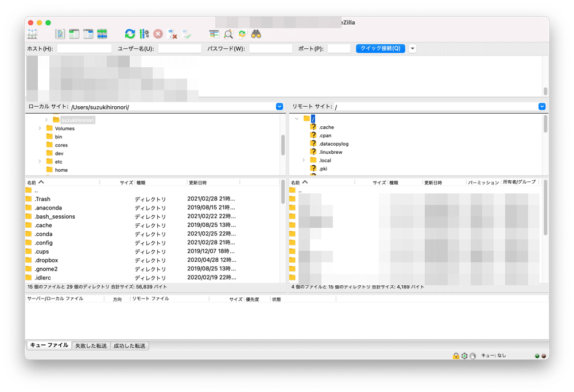Expand the Volumes folder in local tree
The height and width of the screenshot is (392, 574).
[40, 129]
